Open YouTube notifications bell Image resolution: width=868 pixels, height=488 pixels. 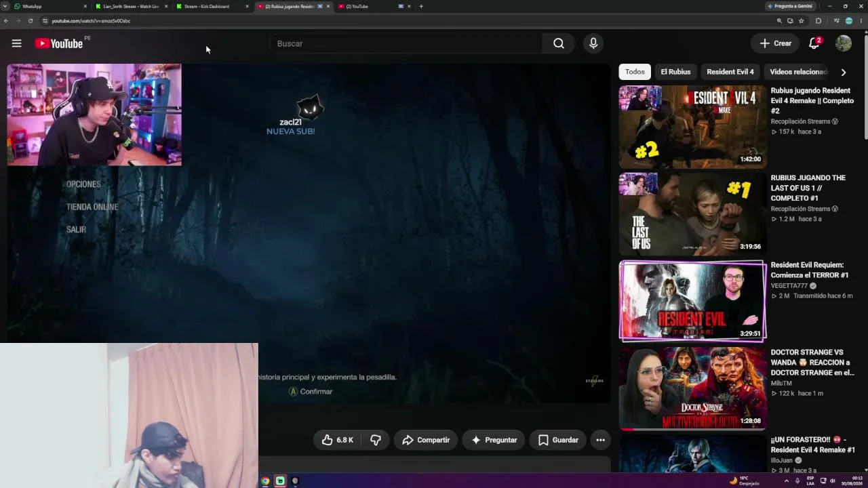[x=814, y=43]
